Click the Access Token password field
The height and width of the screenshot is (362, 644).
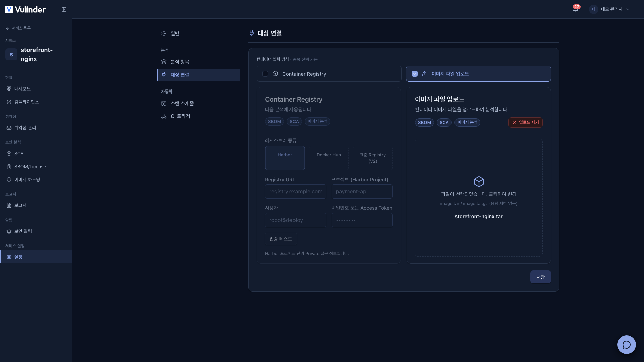(362, 220)
